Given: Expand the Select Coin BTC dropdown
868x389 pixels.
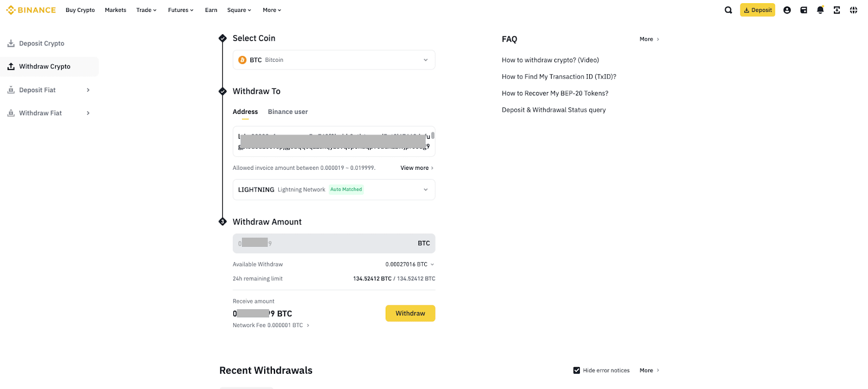Looking at the screenshot, I should [425, 60].
